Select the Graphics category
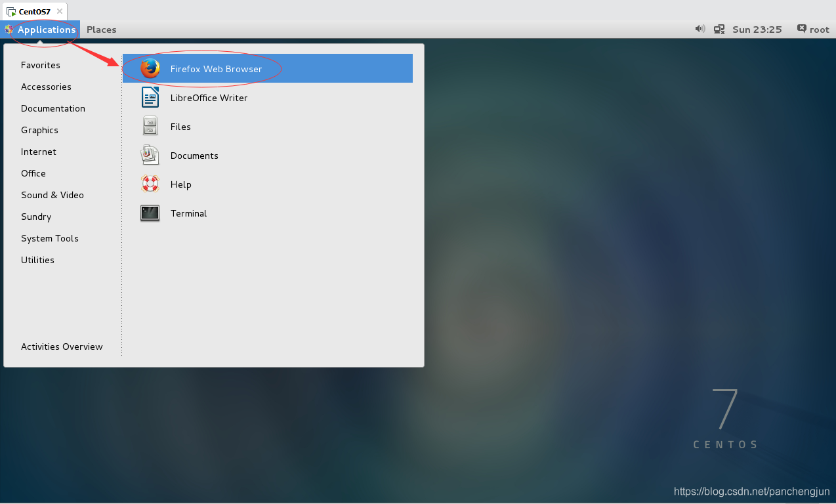The image size is (836, 504). (39, 130)
